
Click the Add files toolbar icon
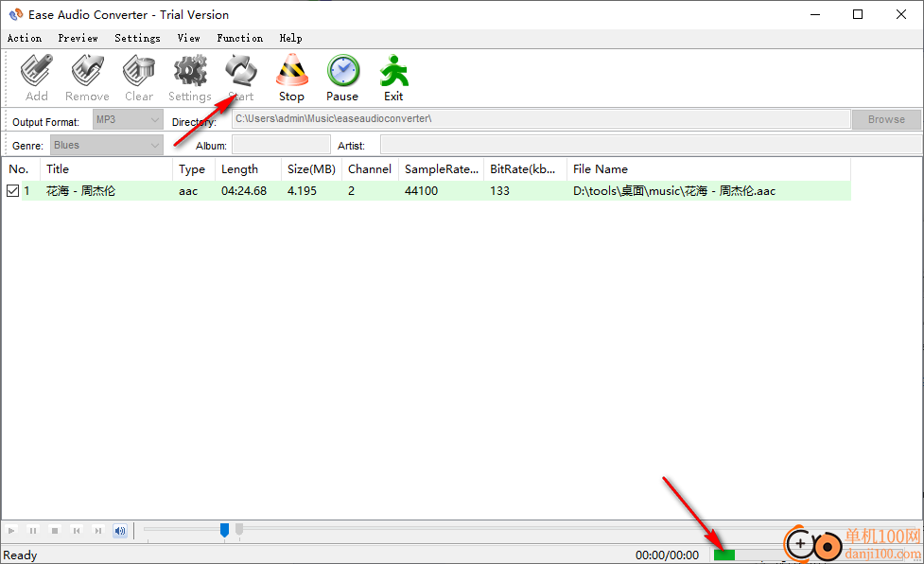click(x=37, y=71)
